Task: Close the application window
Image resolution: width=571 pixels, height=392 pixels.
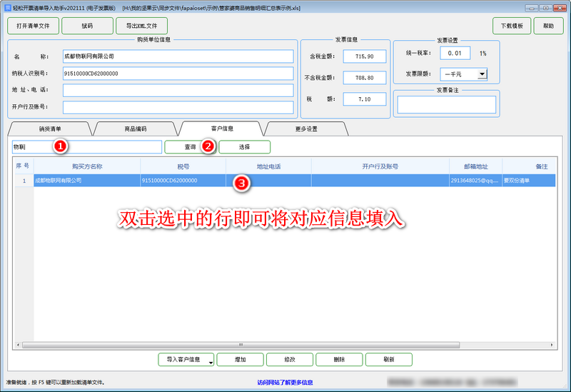Action: tap(560, 8)
